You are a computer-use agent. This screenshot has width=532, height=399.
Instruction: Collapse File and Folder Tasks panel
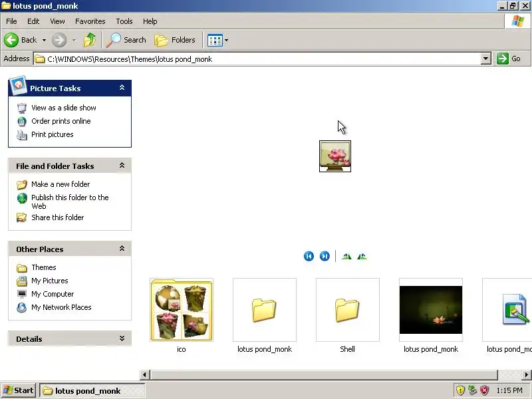(122, 166)
